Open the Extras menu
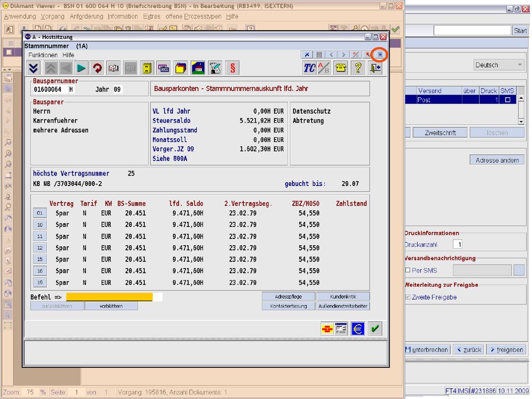The width and height of the screenshot is (532, 399). 152,16
